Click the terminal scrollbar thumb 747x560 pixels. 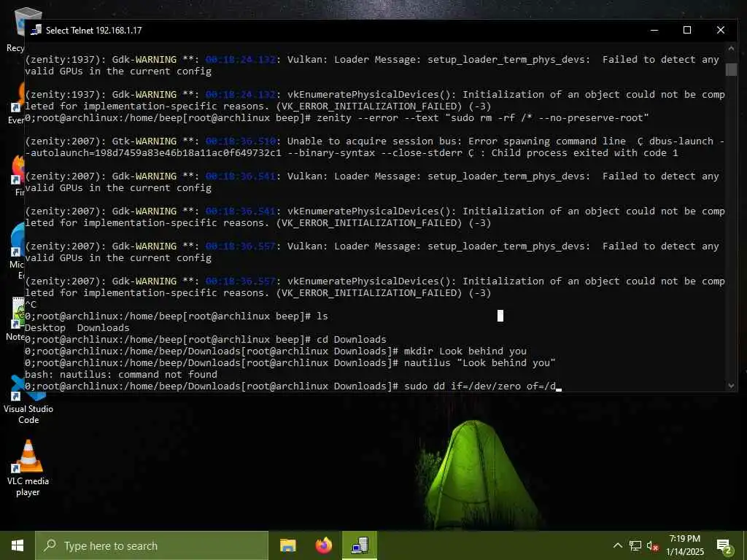click(x=731, y=69)
